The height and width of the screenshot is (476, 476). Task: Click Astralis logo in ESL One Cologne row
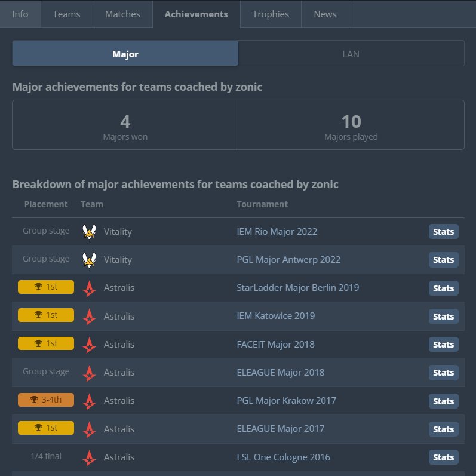coord(89,457)
